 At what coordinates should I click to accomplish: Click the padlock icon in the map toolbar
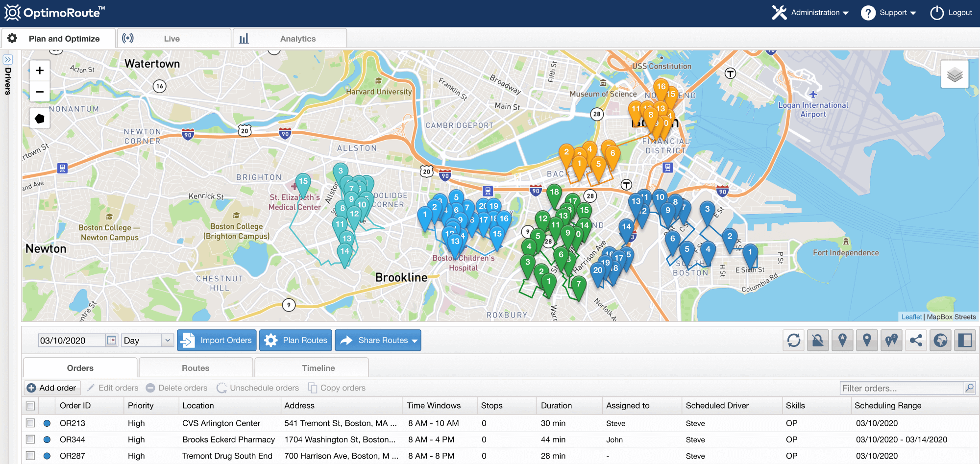pyautogui.click(x=818, y=340)
